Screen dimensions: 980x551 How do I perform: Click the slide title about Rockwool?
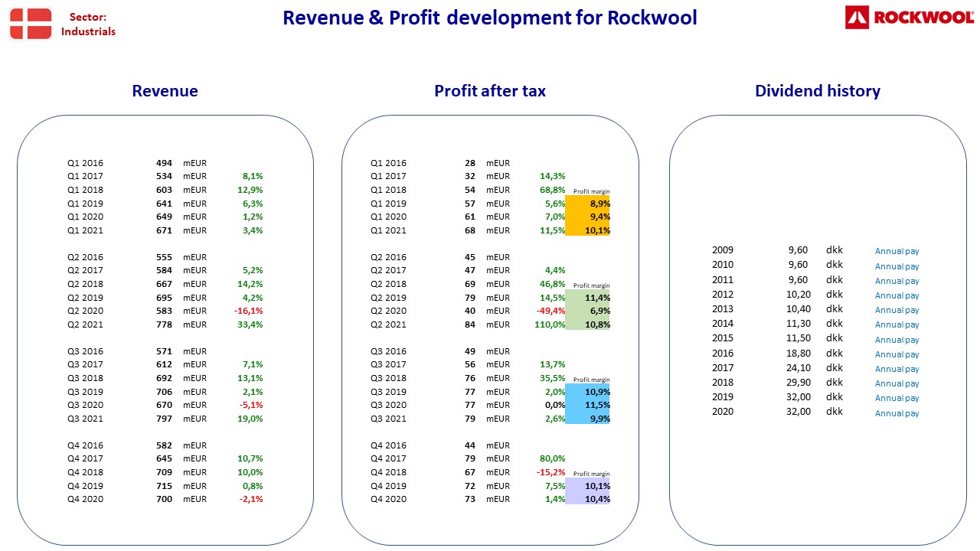[x=490, y=18]
